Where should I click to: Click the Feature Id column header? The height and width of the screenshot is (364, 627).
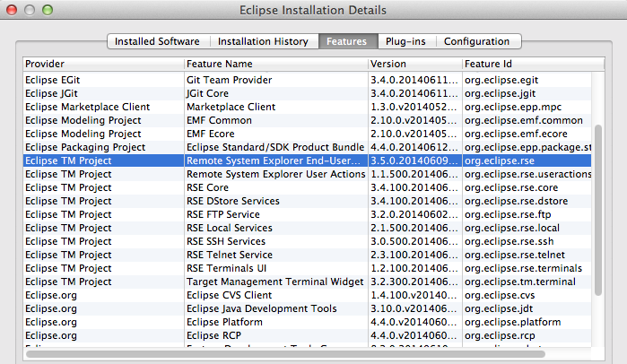pyautogui.click(x=526, y=65)
